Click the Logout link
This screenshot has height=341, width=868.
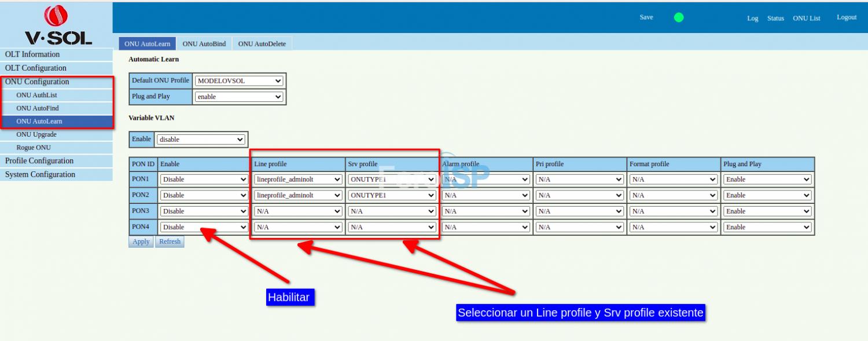(x=846, y=17)
